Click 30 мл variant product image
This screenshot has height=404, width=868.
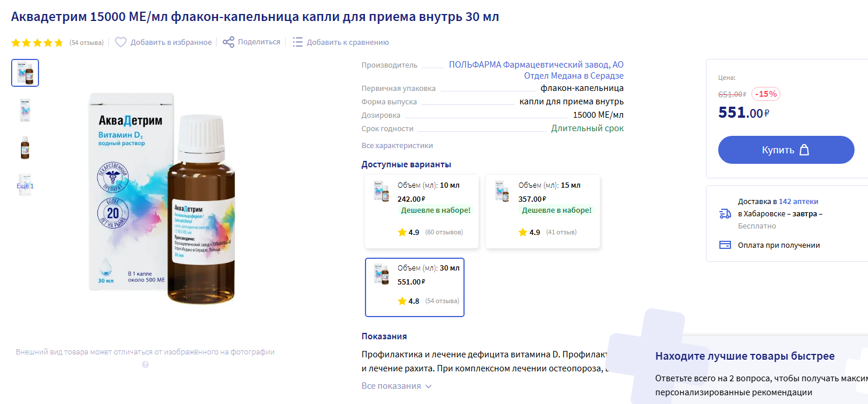[381, 274]
